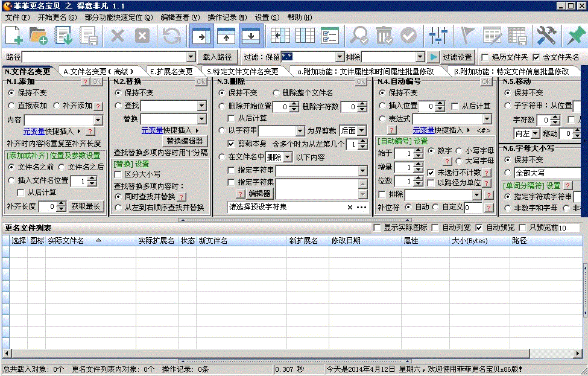This screenshot has height=376, width=588.
Task: Click the sliders adjustment icon in toolbar
Action: tap(438, 36)
